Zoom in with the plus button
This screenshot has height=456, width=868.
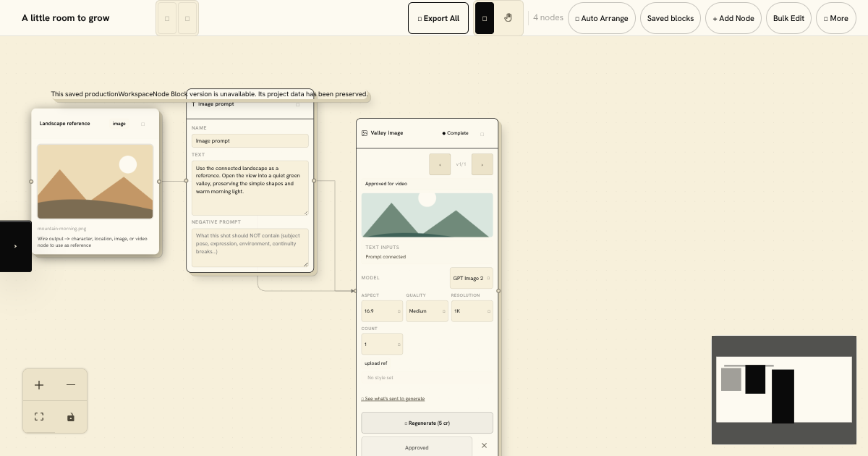(x=39, y=385)
